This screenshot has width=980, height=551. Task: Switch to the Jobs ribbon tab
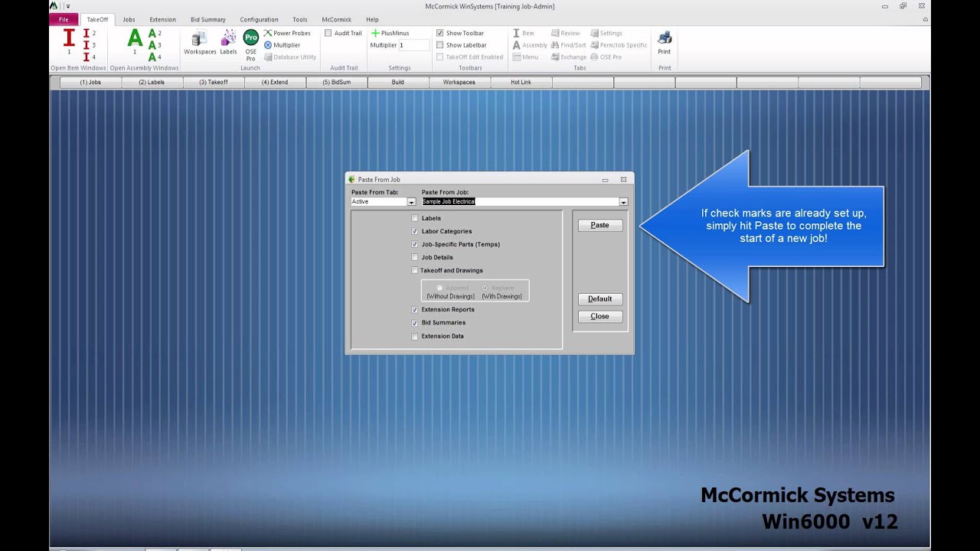tap(129, 19)
